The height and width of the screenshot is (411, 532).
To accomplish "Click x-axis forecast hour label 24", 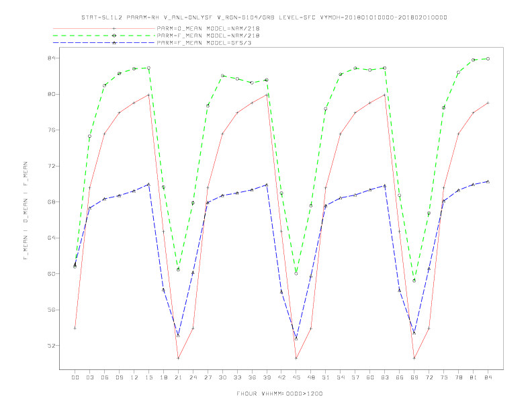I will coord(193,377).
